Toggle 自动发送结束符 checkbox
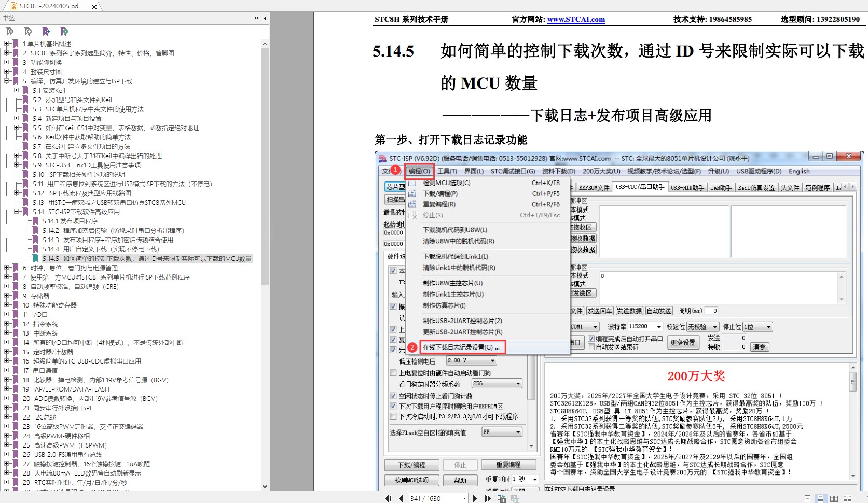This screenshot has width=868, height=503. click(591, 347)
